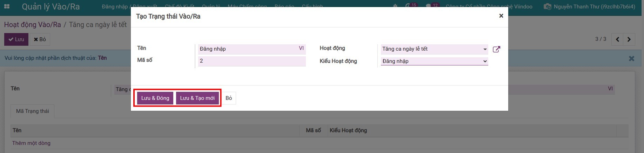Open the Kiểu Hoạt động select box
644x153 pixels.
pyautogui.click(x=434, y=61)
